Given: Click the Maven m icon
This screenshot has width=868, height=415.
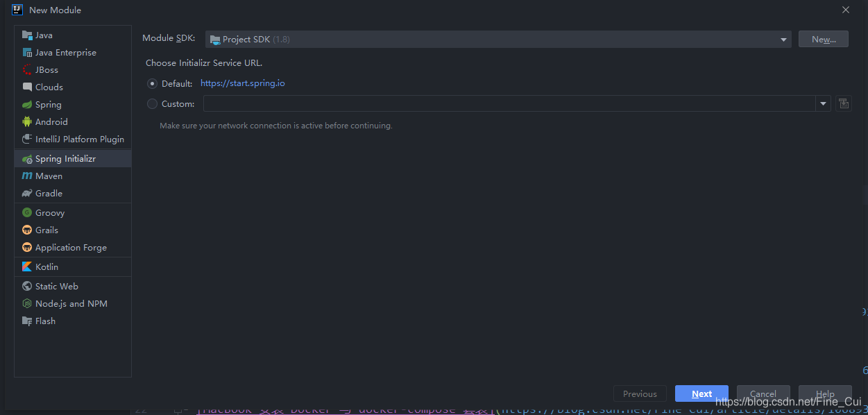Looking at the screenshot, I should click(x=27, y=176).
